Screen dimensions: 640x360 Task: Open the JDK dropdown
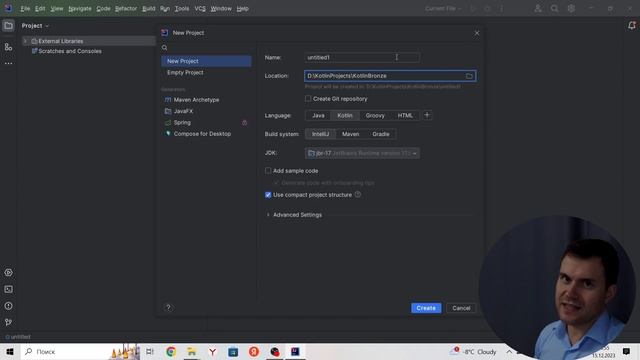click(x=362, y=153)
